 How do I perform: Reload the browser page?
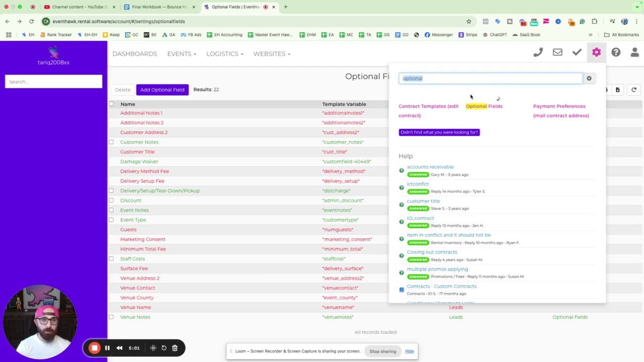31,21
